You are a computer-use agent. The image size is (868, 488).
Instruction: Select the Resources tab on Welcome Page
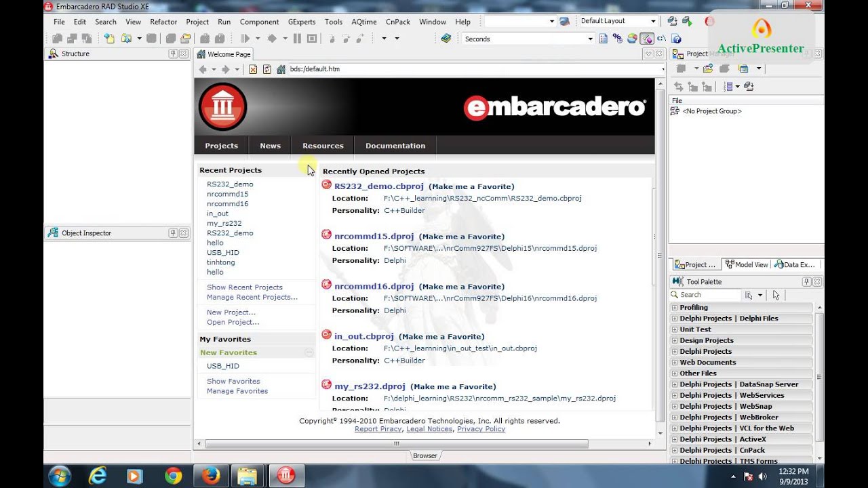[x=323, y=146]
